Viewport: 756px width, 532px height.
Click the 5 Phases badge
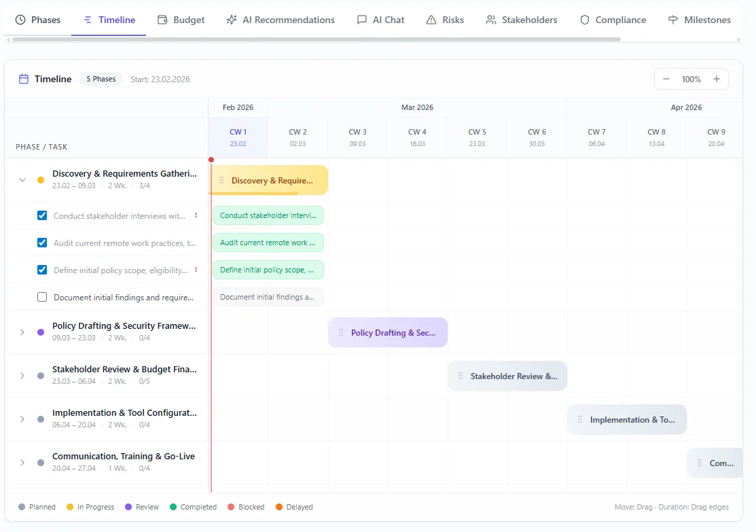pyautogui.click(x=101, y=79)
